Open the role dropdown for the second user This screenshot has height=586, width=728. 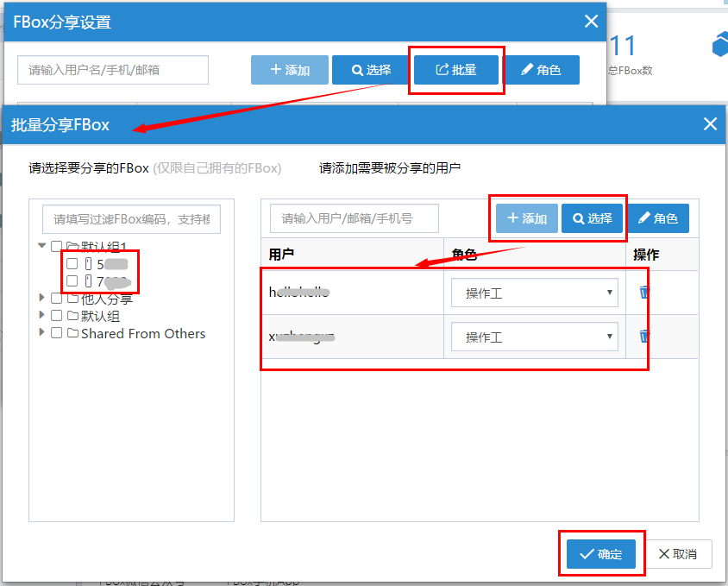(534, 337)
